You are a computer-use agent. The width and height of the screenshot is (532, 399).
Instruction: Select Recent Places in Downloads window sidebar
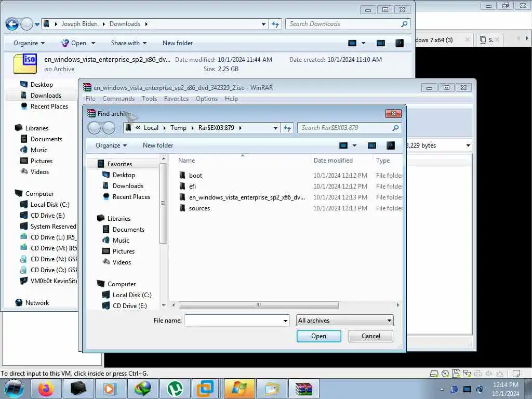click(x=49, y=107)
